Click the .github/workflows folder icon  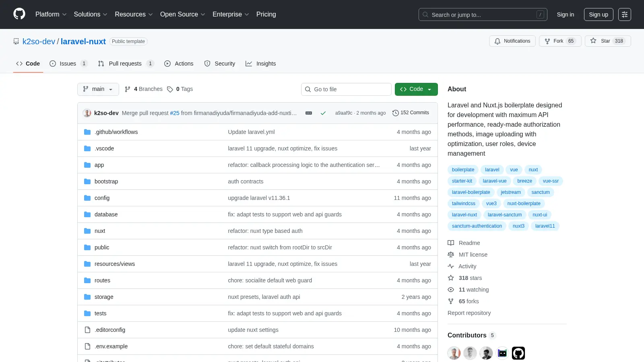coord(87,132)
